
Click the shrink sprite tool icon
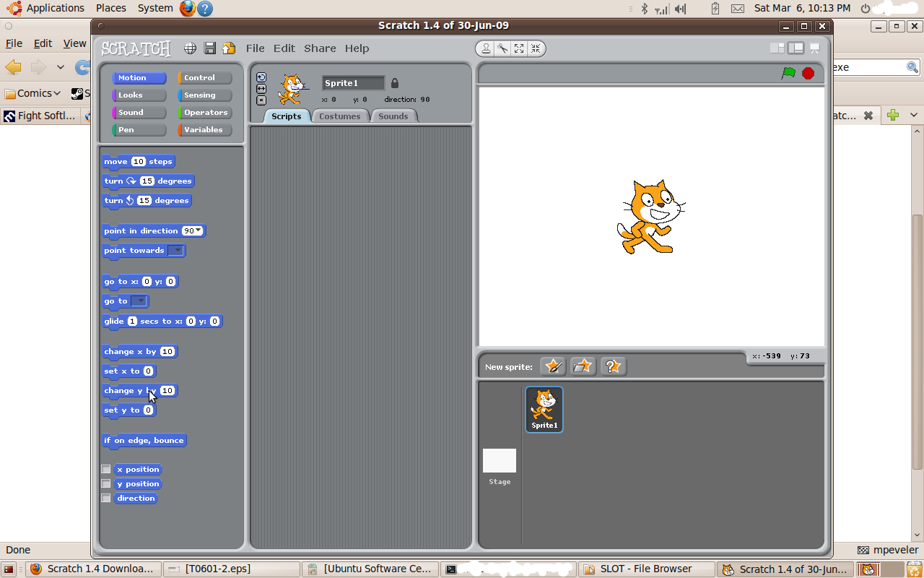click(536, 48)
